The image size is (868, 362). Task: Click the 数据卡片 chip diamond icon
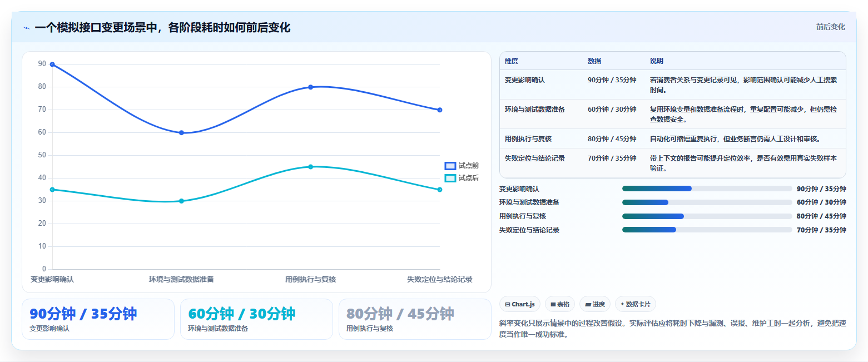click(x=622, y=304)
